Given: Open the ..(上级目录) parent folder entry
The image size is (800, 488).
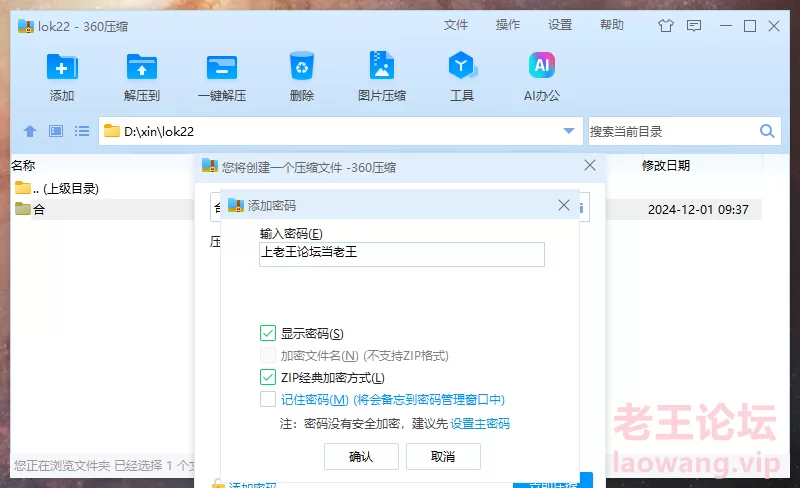Looking at the screenshot, I should click(x=57, y=188).
